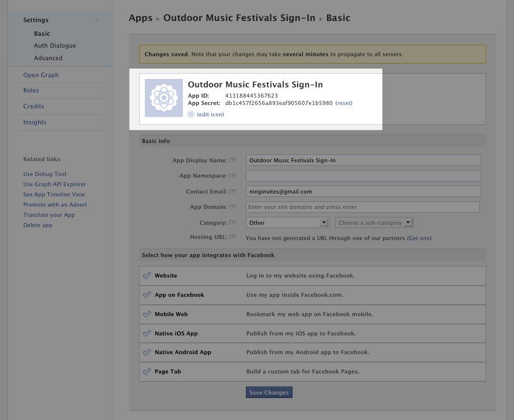Click 'Log in to my website using Facebook.'

click(x=300, y=275)
